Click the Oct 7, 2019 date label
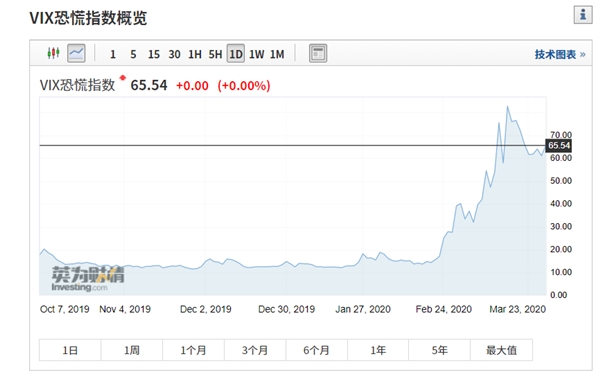The height and width of the screenshot is (374, 600). 64,309
